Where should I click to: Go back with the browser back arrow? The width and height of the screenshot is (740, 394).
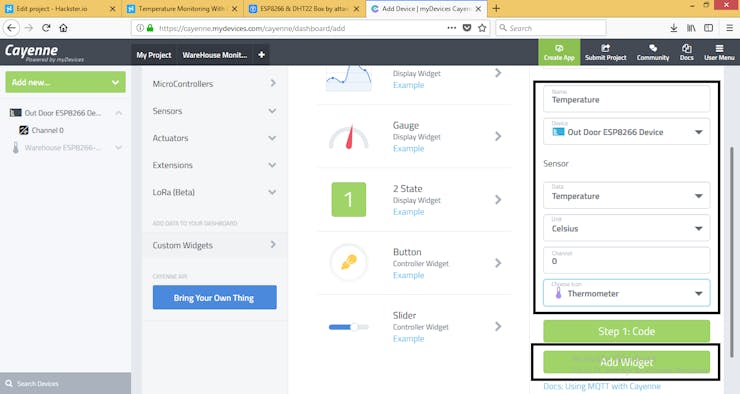click(11, 28)
